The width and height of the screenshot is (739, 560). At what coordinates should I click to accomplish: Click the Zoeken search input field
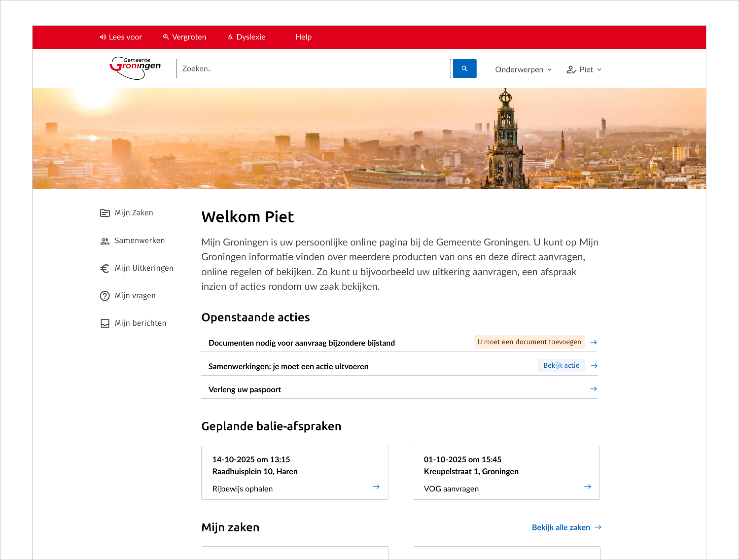click(x=313, y=68)
